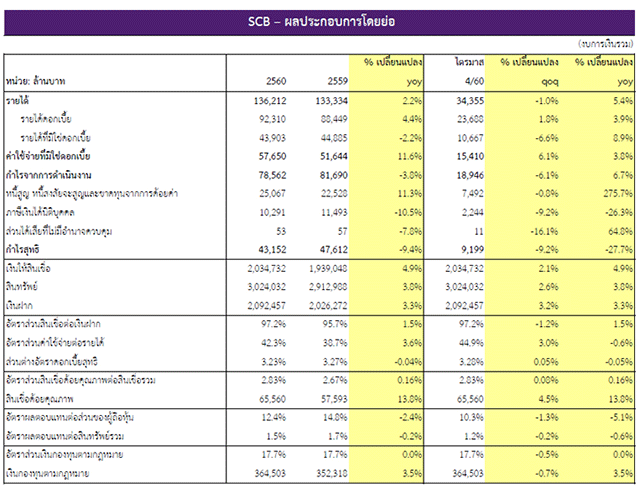Click the 9,199 quarterly net profit cell
Image resolution: width=640 pixels, height=488 pixels.
coord(472,248)
